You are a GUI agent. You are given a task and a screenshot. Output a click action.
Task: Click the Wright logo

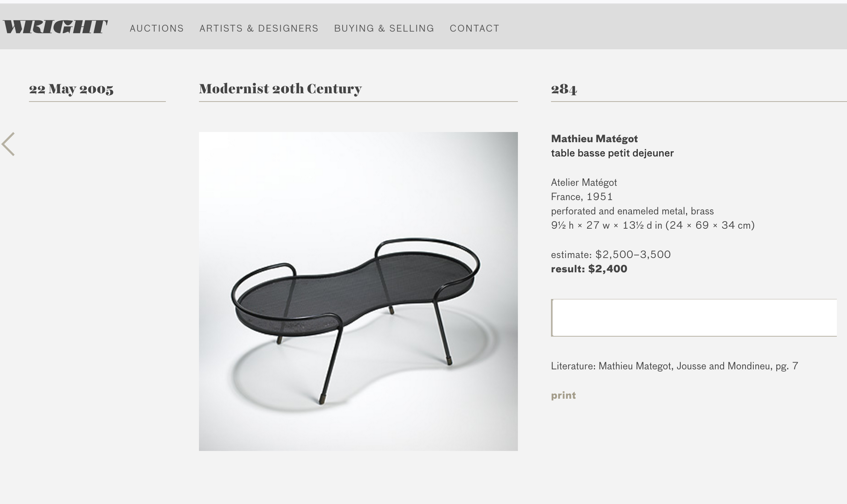[55, 27]
